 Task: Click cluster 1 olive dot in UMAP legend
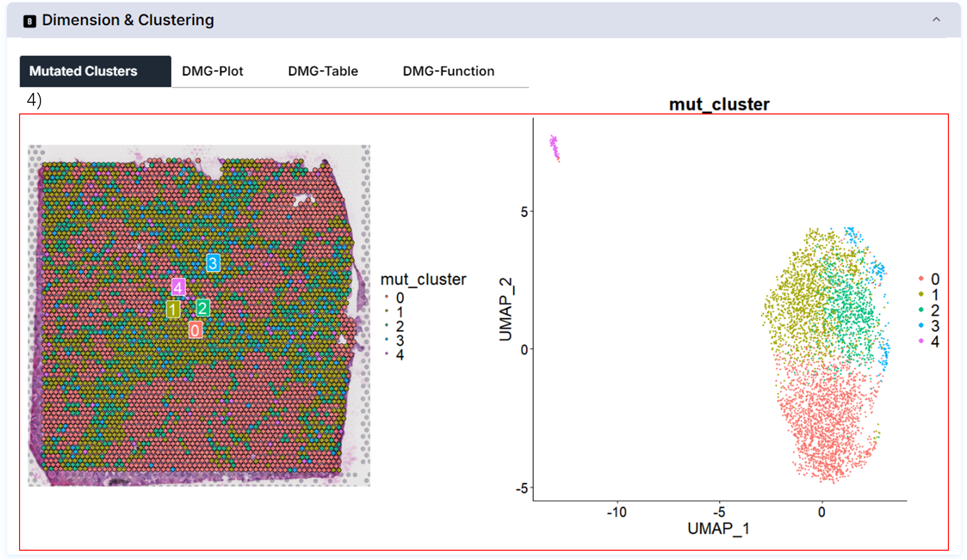coord(921,294)
